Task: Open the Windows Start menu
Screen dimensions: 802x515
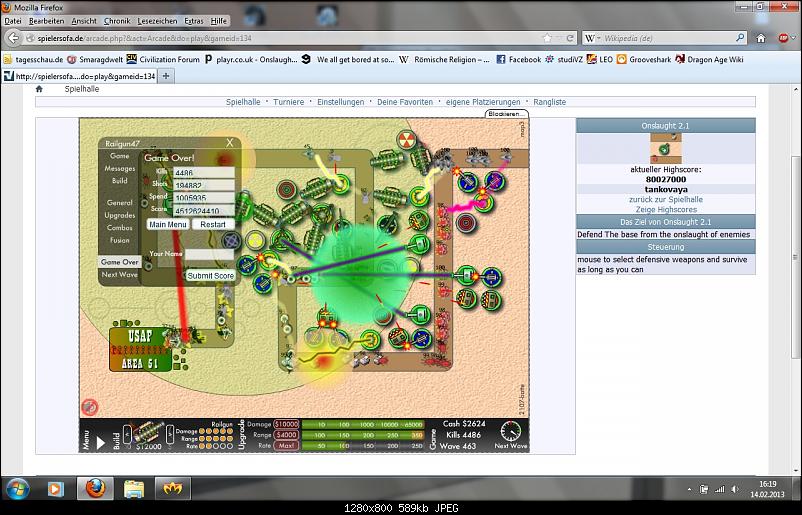Action: tap(18, 489)
